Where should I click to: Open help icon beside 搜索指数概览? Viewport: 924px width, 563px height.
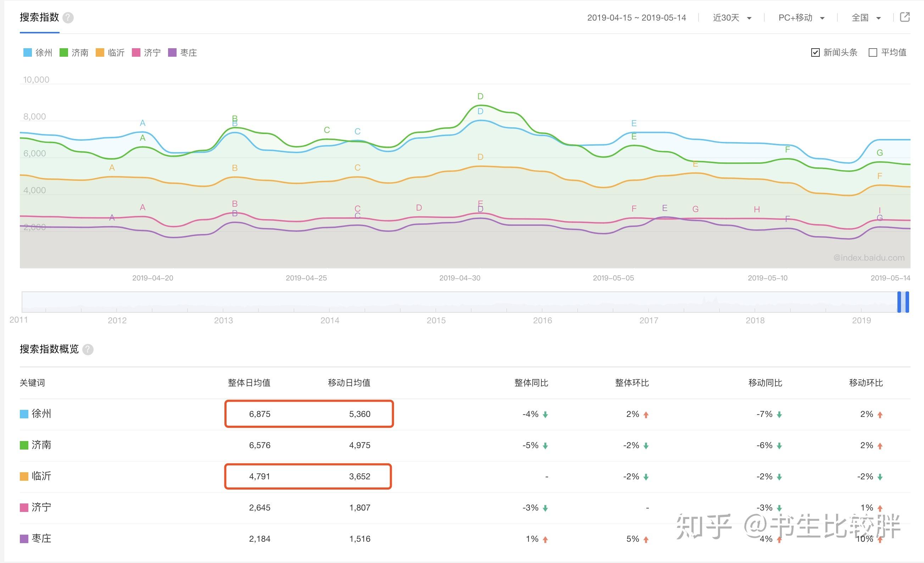pyautogui.click(x=88, y=350)
